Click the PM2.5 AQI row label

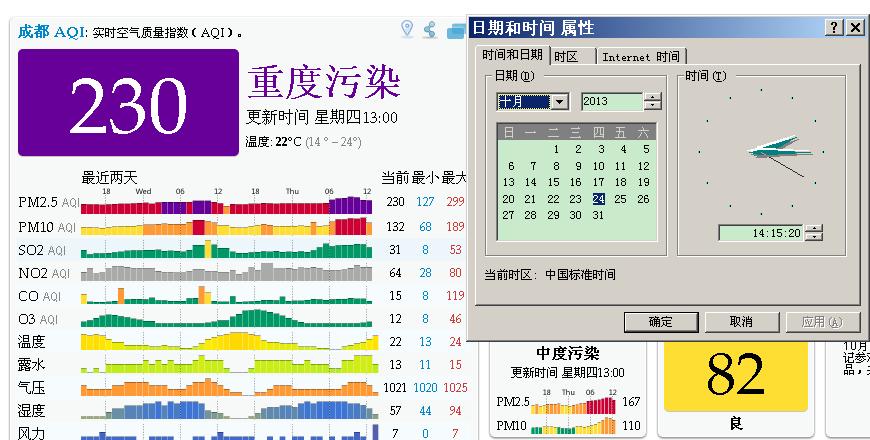pos(49,202)
